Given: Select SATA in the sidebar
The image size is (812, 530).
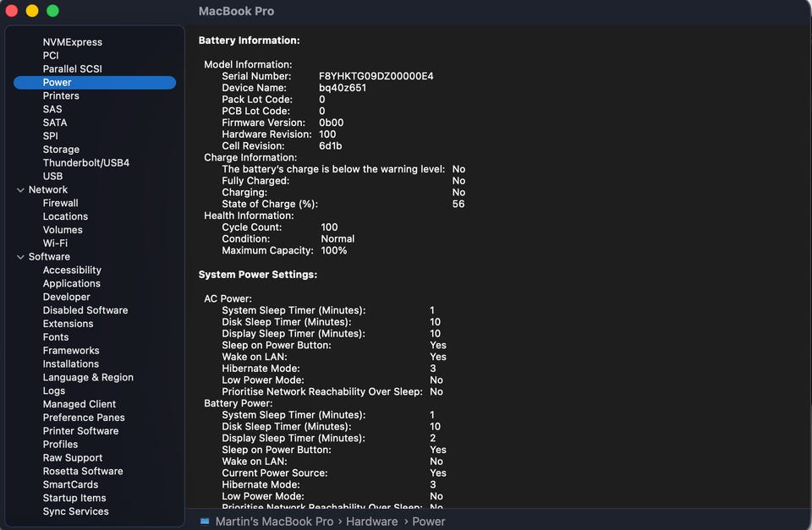Looking at the screenshot, I should [55, 123].
